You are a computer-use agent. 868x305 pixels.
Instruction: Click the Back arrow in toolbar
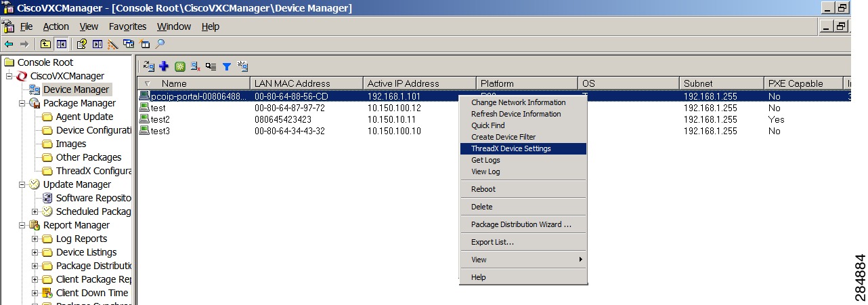[x=9, y=44]
